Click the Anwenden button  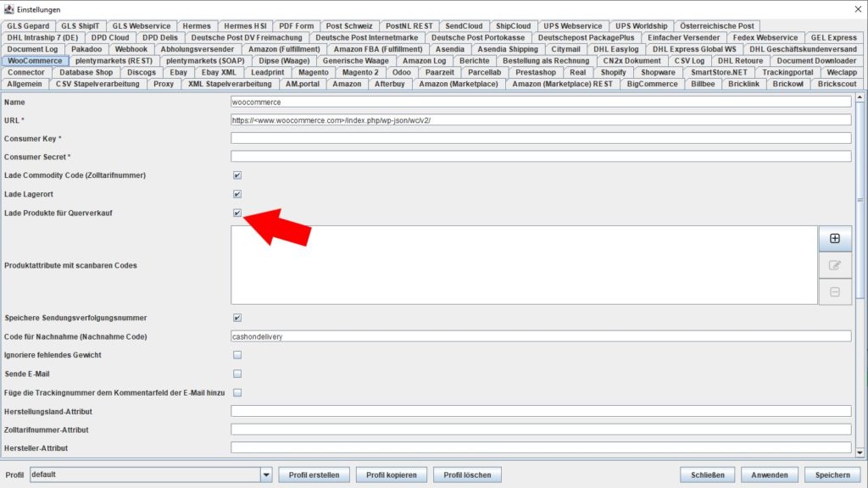point(770,474)
